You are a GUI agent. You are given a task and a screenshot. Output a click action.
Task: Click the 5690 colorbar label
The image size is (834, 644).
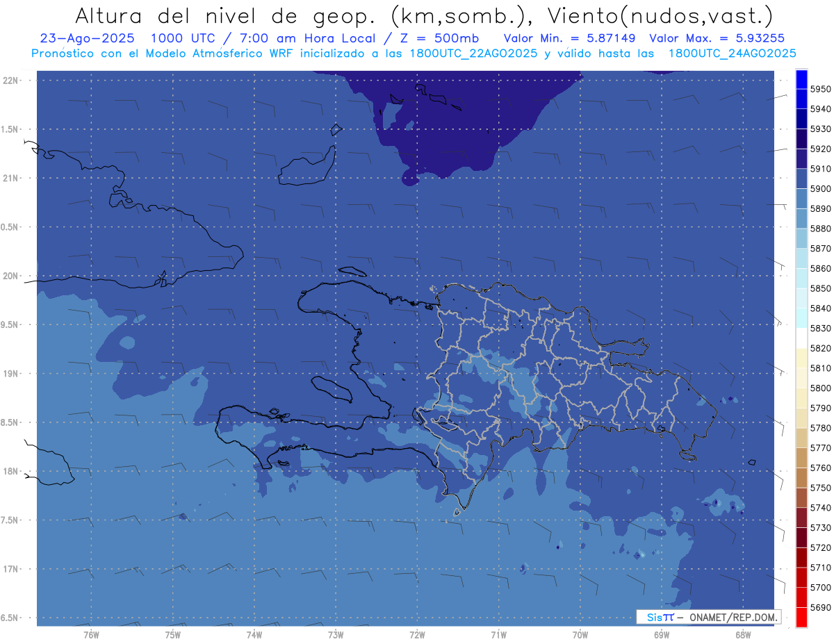pos(820,607)
